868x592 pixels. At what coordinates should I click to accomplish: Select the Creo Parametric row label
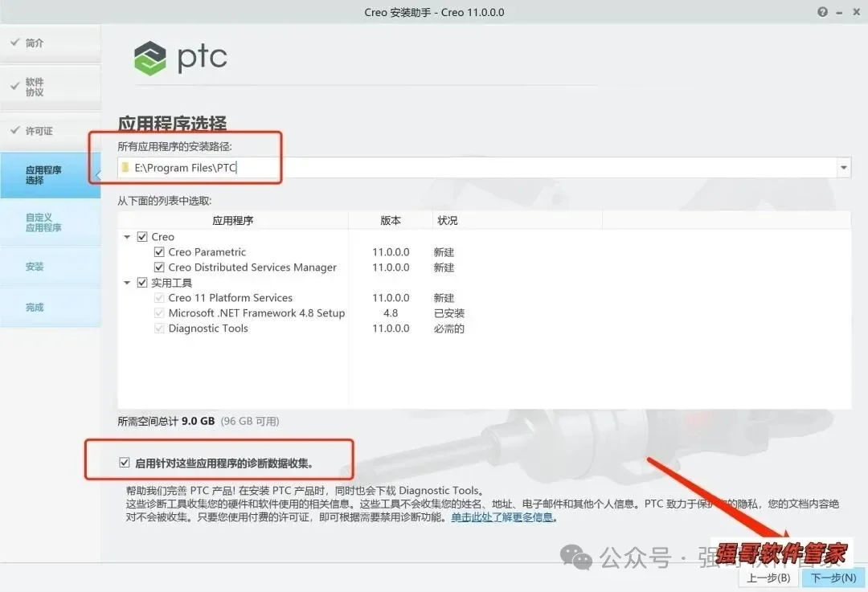tap(207, 251)
